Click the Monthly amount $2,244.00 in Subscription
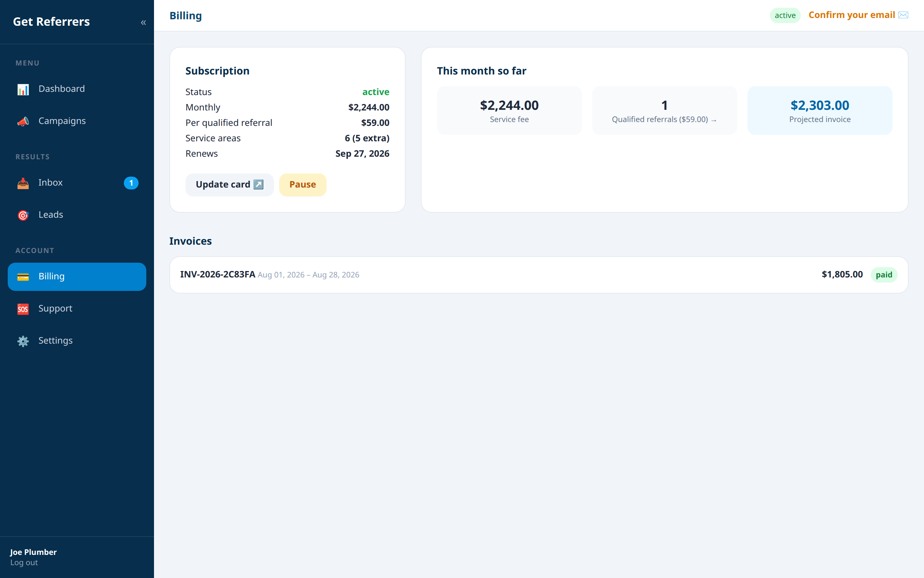Screen dimensions: 924x578 tap(369, 108)
